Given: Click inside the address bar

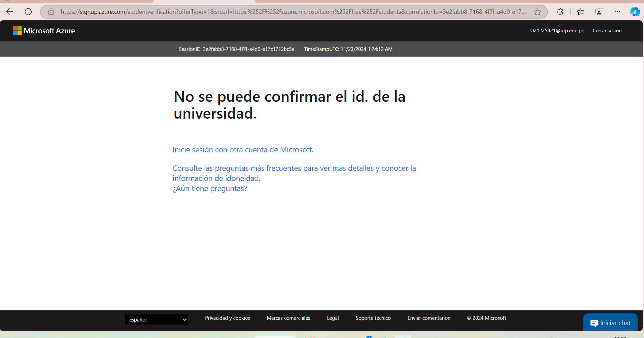Looking at the screenshot, I should 269,11.
